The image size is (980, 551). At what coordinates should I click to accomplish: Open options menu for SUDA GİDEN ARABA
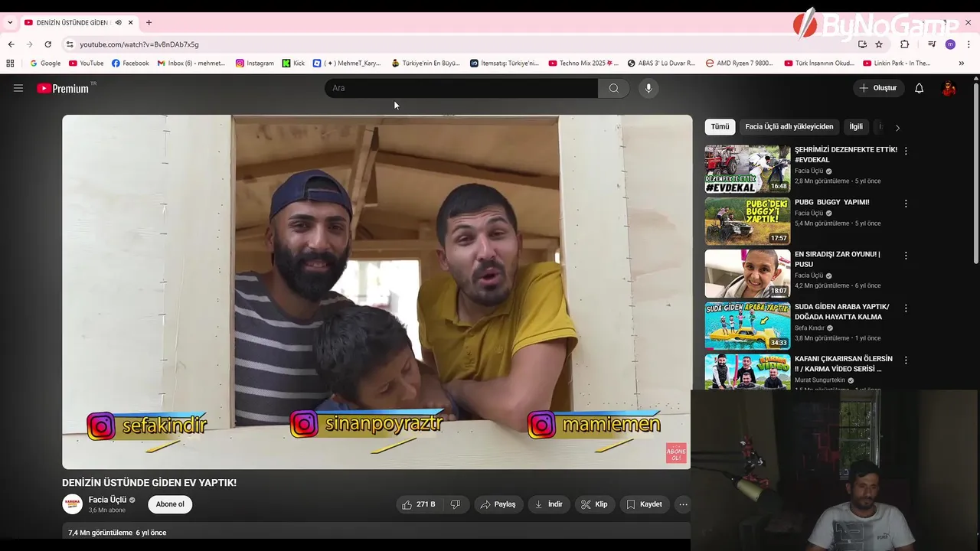[x=906, y=308]
